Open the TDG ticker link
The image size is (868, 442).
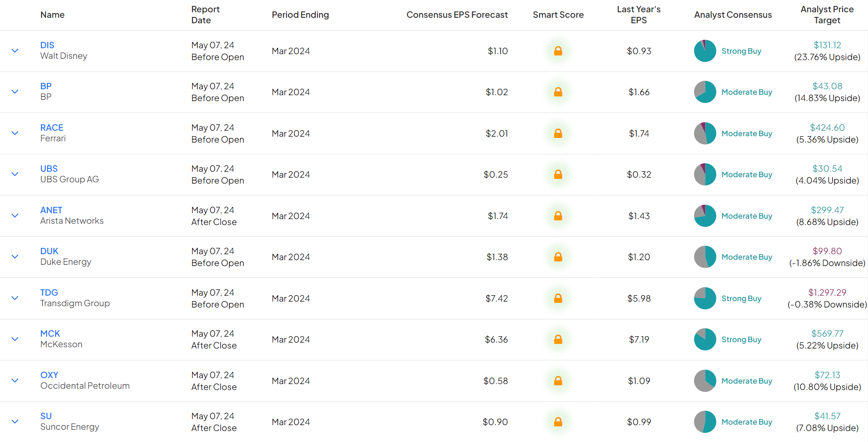(49, 293)
